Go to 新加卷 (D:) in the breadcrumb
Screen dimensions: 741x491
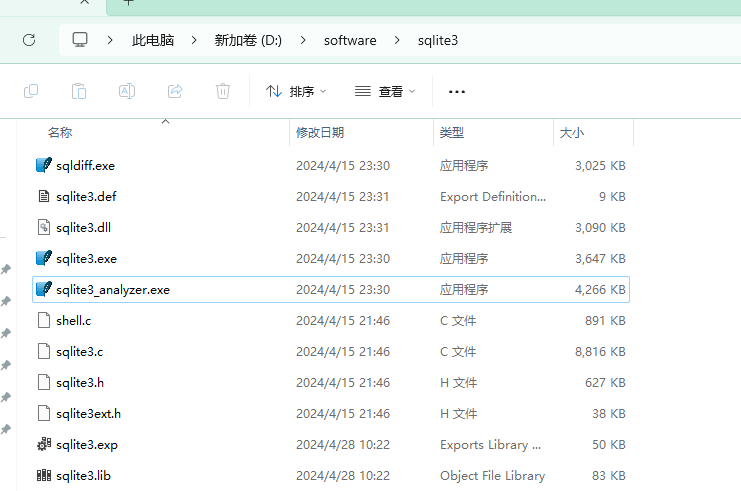248,40
